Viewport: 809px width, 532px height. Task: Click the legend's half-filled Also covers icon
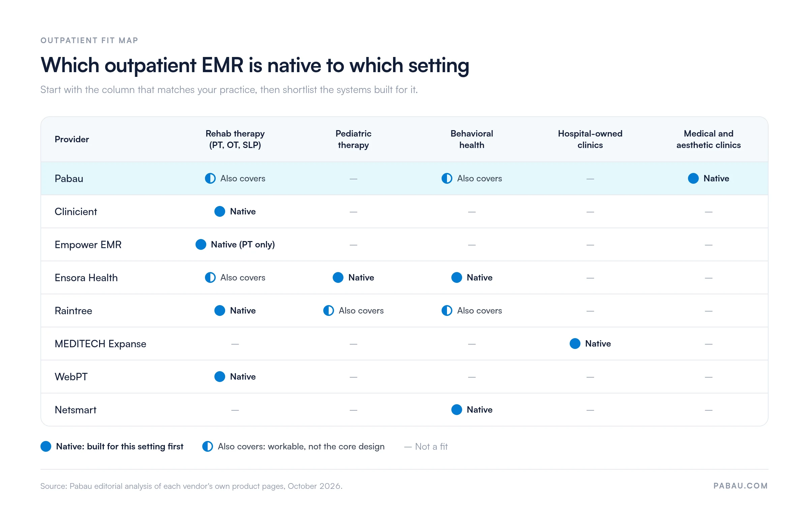(207, 446)
